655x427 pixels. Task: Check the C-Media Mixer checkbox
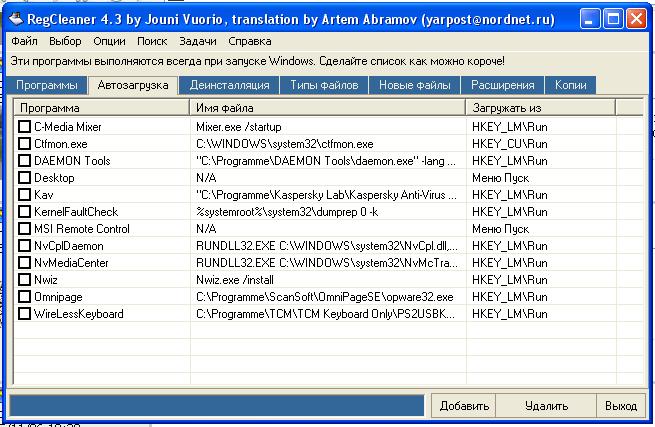(25, 126)
